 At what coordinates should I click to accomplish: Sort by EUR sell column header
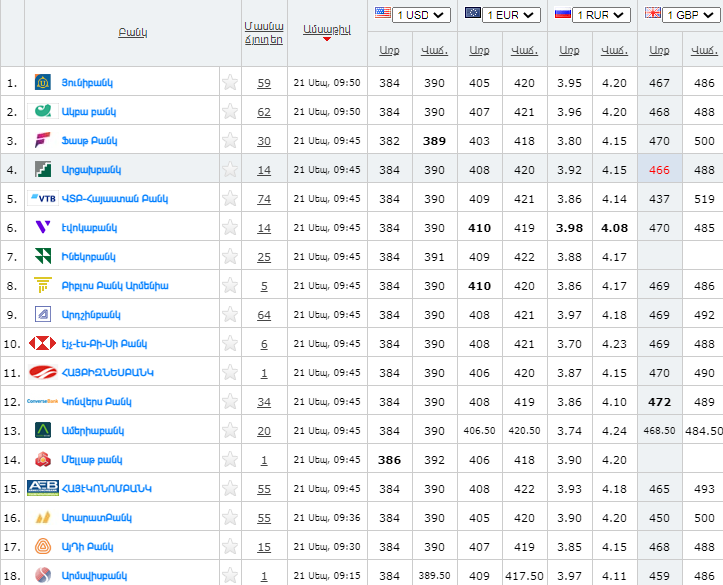(x=524, y=50)
